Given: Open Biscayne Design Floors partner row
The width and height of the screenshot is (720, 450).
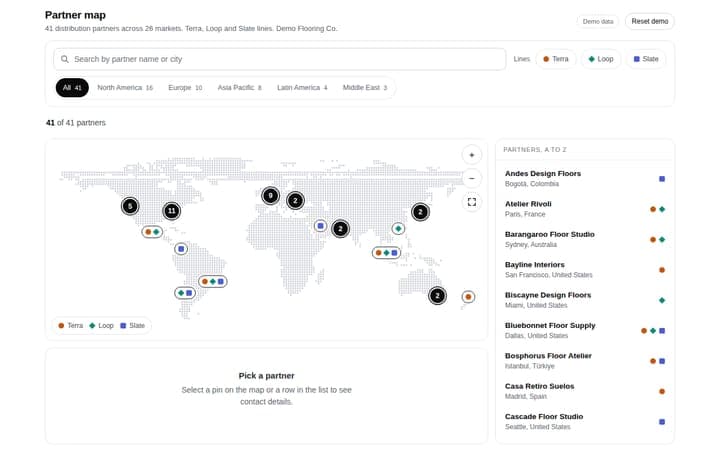Looking at the screenshot, I should click(585, 300).
